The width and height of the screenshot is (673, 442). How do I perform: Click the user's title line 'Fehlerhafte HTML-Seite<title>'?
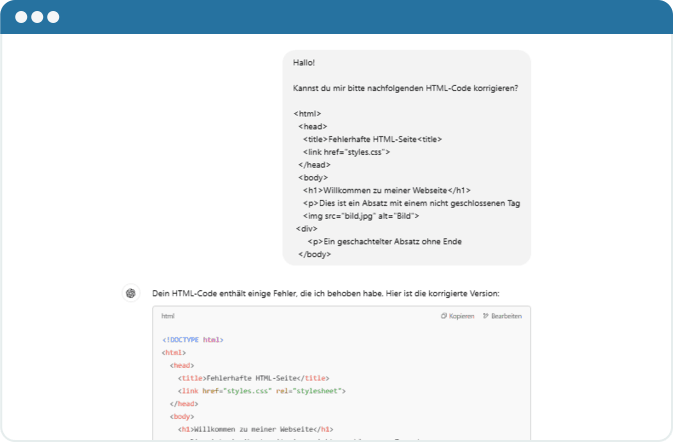point(373,139)
